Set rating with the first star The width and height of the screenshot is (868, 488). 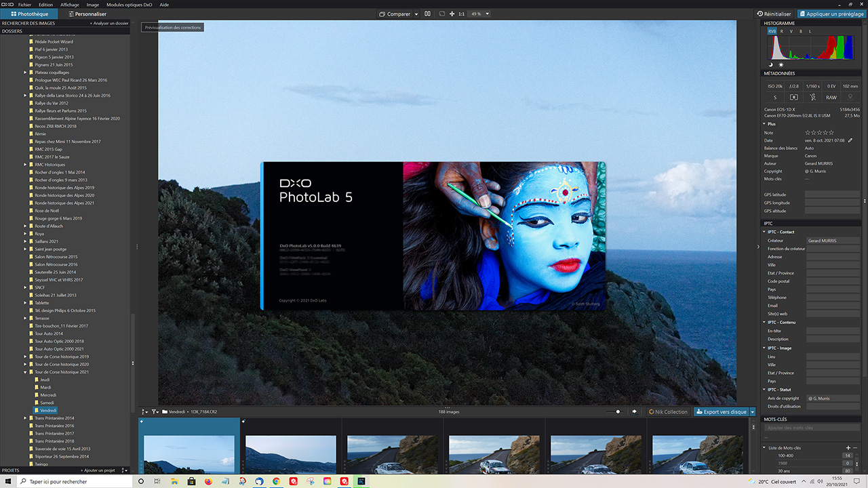tap(808, 132)
